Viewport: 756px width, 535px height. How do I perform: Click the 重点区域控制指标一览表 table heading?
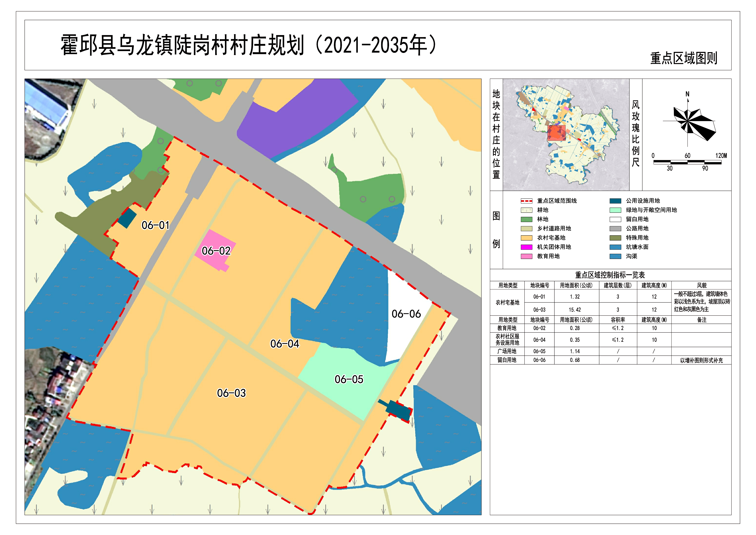click(610, 275)
